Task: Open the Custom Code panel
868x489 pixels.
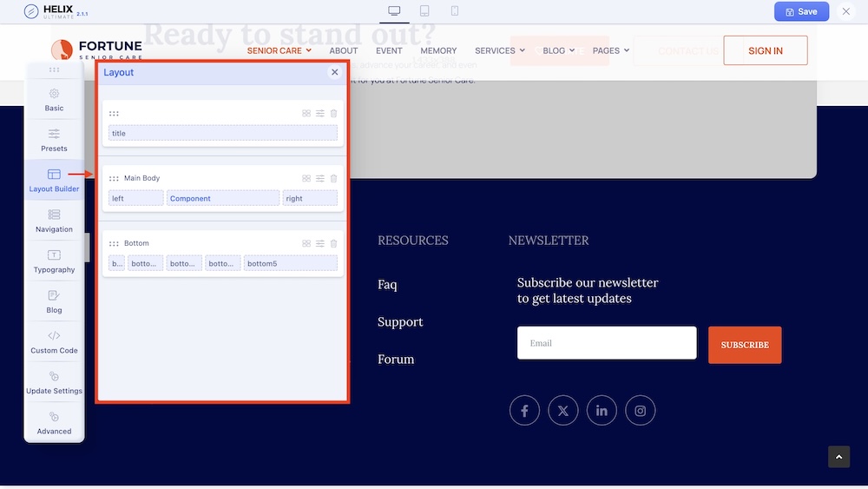Action: [x=54, y=341]
